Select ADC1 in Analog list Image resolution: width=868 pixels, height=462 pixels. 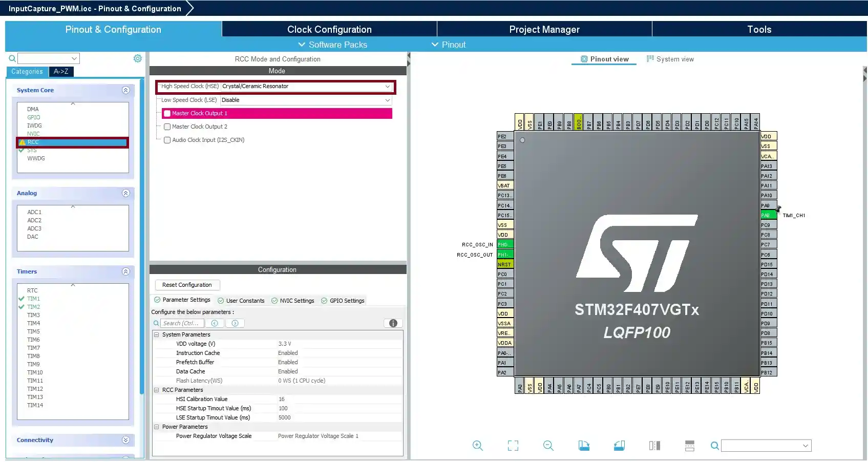[x=34, y=212]
